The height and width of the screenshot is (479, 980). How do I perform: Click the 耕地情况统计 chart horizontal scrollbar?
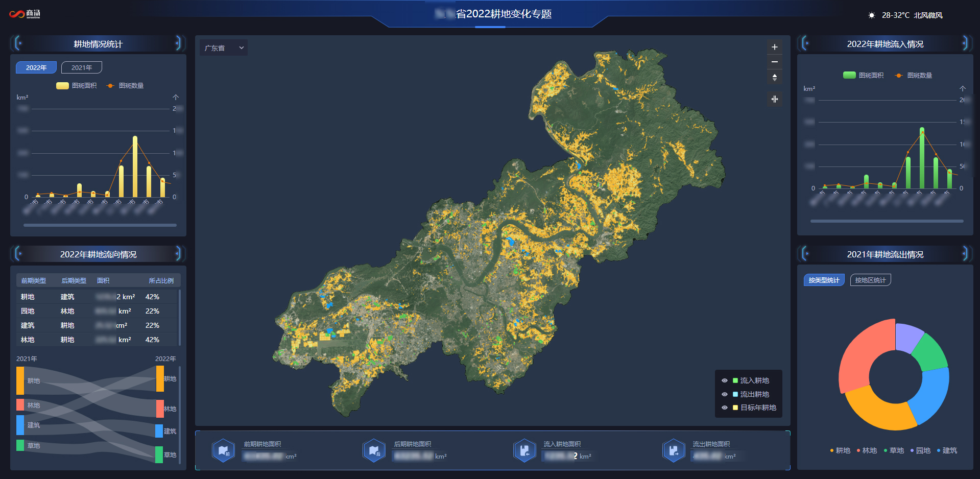tap(100, 225)
